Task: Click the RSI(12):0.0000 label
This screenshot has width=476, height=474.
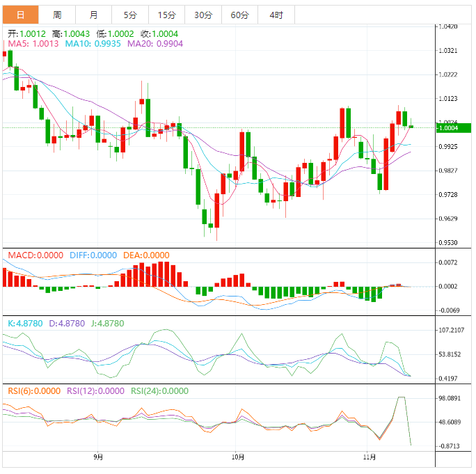Action: [95, 391]
